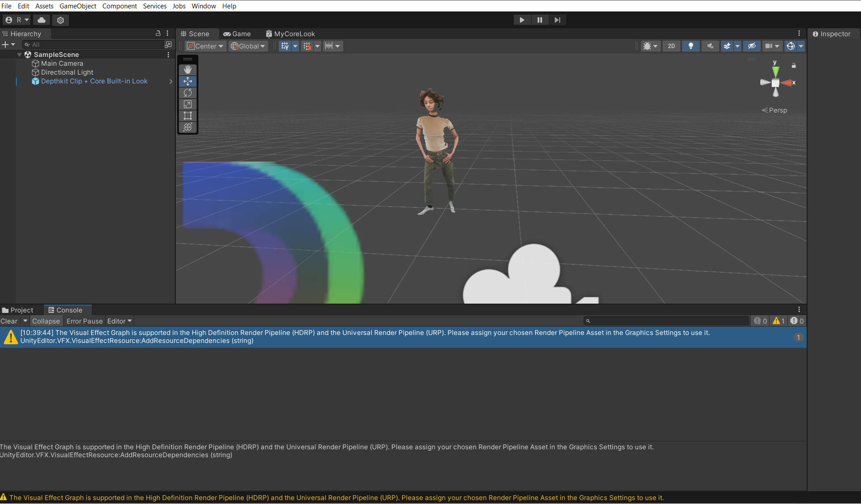Toggle scene lighting bulb
This screenshot has height=504, width=861.
(x=691, y=46)
